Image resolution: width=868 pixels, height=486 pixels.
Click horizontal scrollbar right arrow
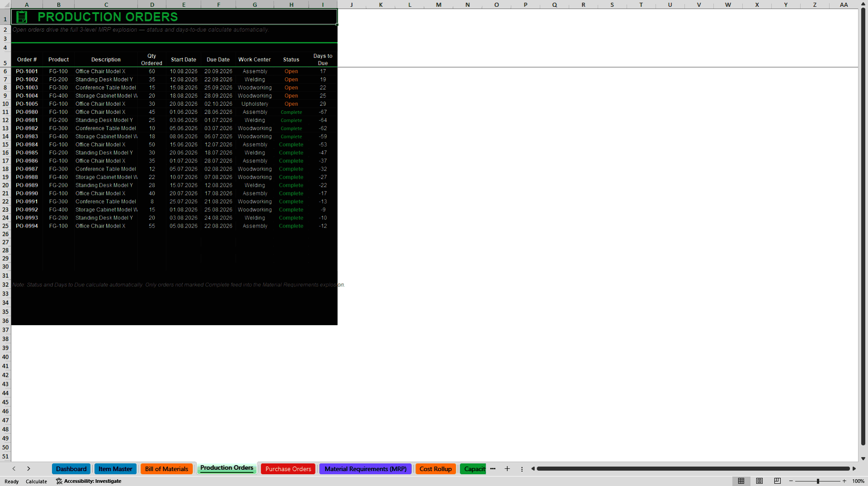pos(854,469)
